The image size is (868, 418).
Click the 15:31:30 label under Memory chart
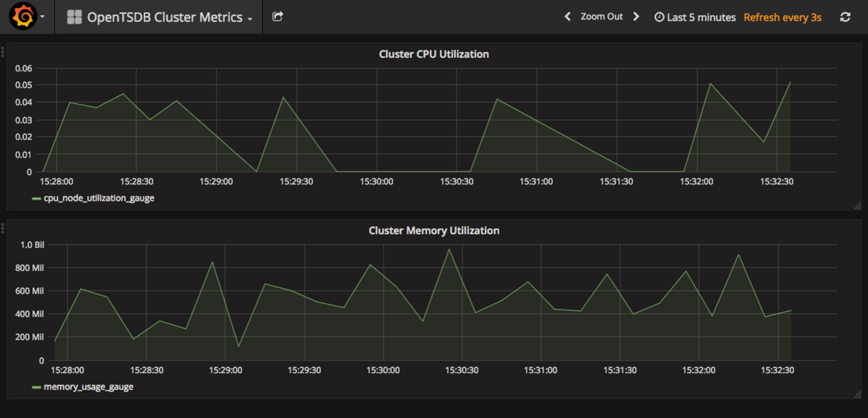(x=620, y=370)
